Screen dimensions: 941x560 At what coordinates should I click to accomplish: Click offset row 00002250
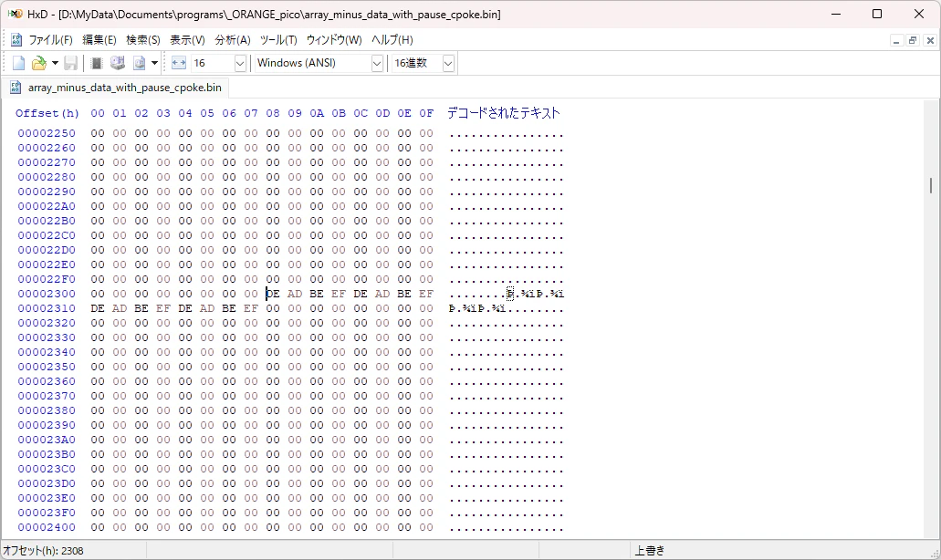(47, 133)
